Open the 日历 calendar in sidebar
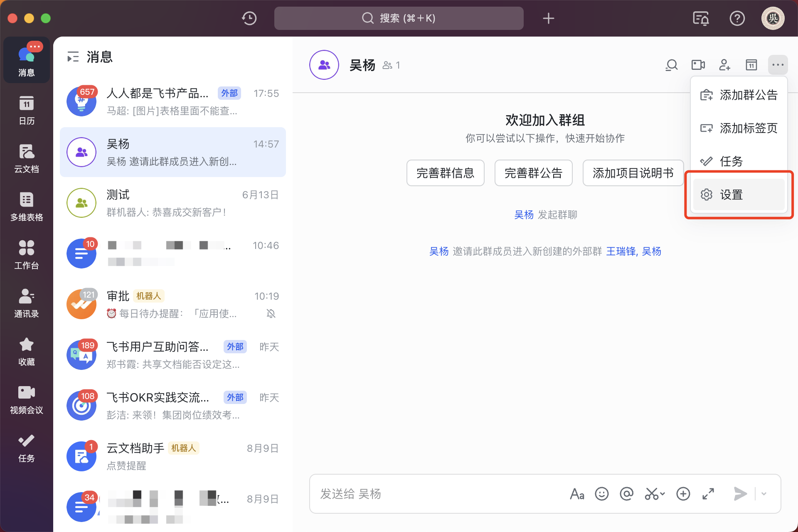The height and width of the screenshot is (532, 798). tap(27, 110)
